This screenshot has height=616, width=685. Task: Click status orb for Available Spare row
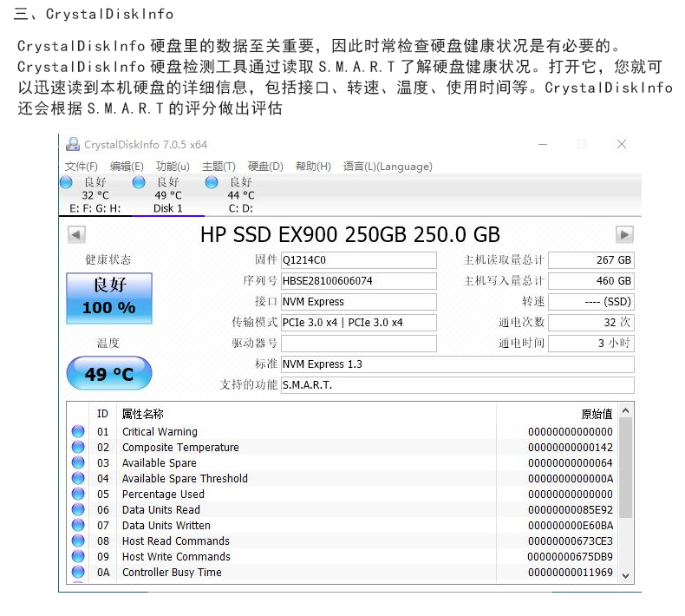78,462
